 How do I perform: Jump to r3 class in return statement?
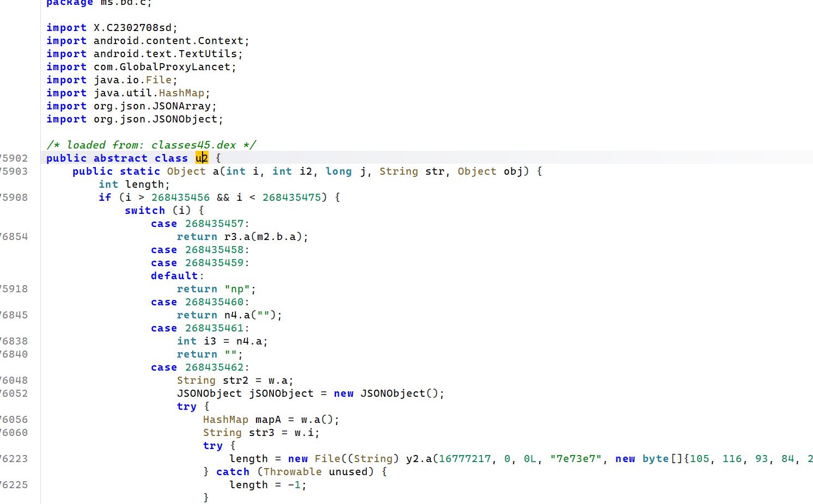point(230,237)
